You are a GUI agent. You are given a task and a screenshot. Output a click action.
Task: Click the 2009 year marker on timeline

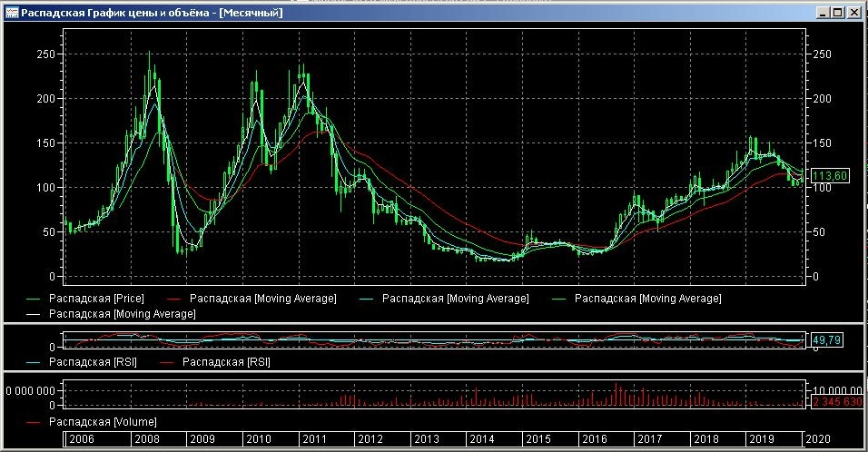click(x=202, y=439)
